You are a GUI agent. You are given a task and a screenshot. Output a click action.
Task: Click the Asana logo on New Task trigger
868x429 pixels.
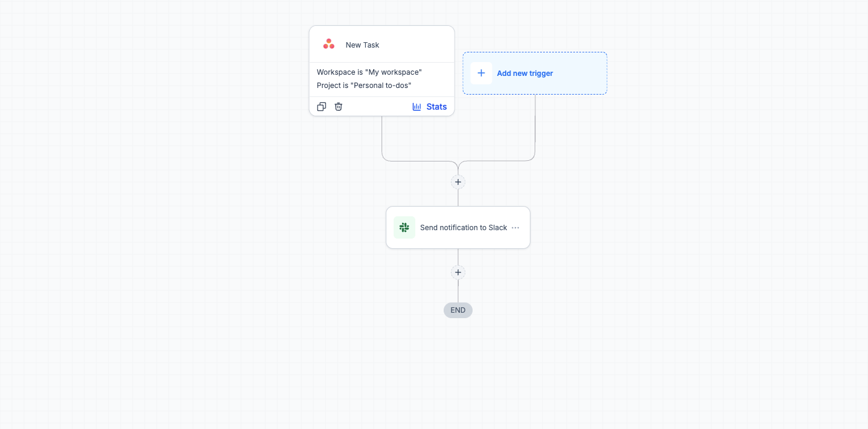pos(329,44)
